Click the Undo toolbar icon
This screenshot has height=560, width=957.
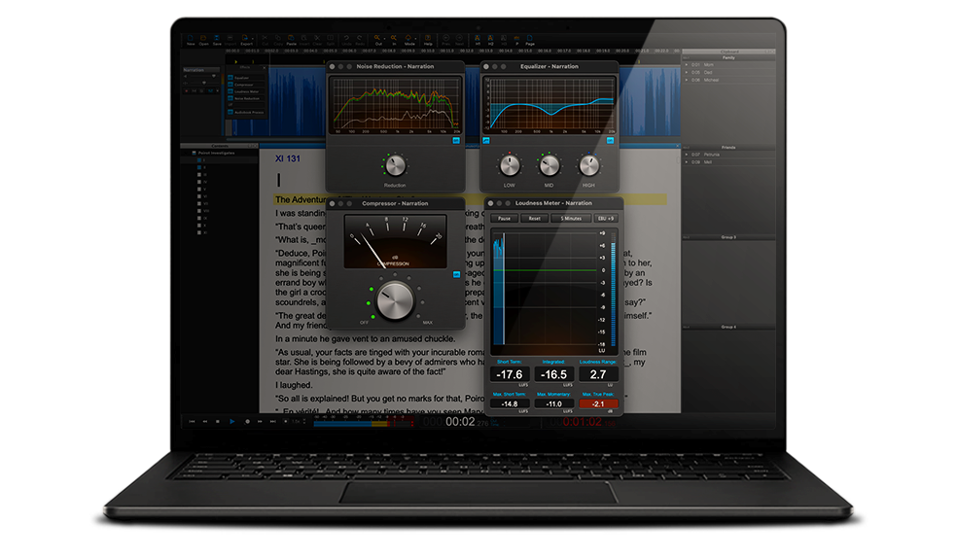[x=346, y=38]
